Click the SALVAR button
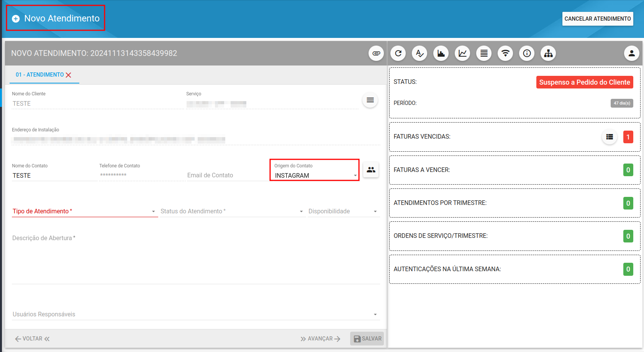This screenshot has height=352, width=644. pos(367,339)
